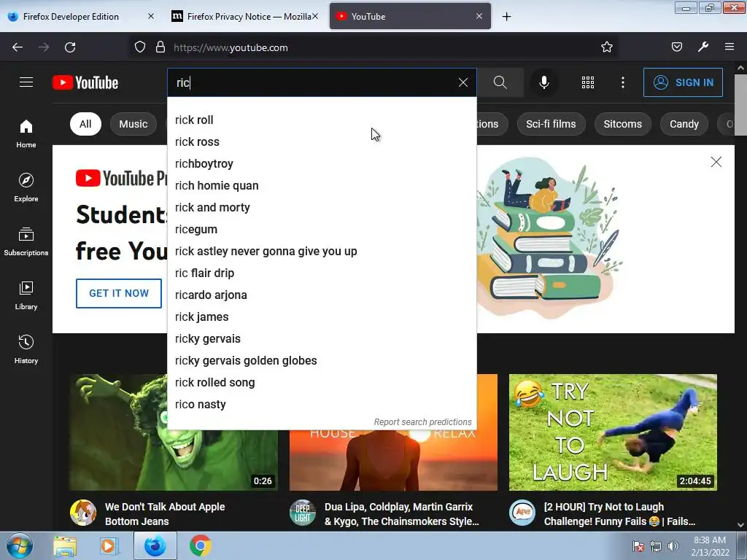Choose 'richboytroy' suggestion
The height and width of the screenshot is (560, 747).
point(322,164)
